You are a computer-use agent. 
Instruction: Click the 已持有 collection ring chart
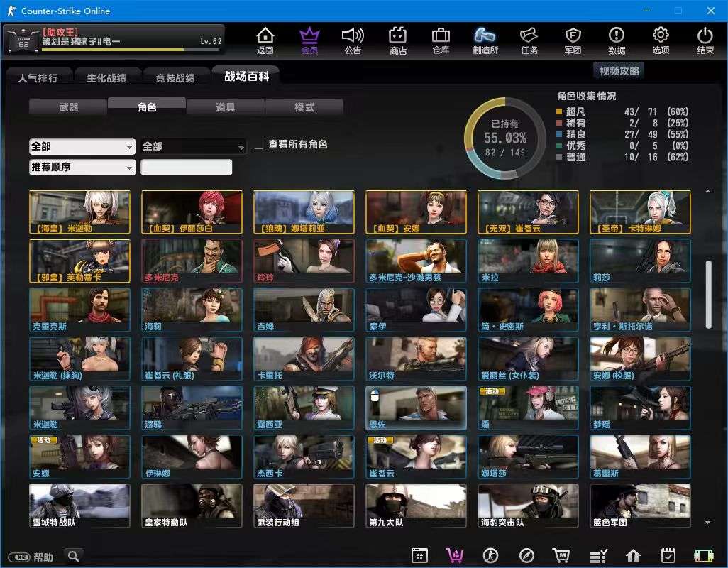coord(505,138)
